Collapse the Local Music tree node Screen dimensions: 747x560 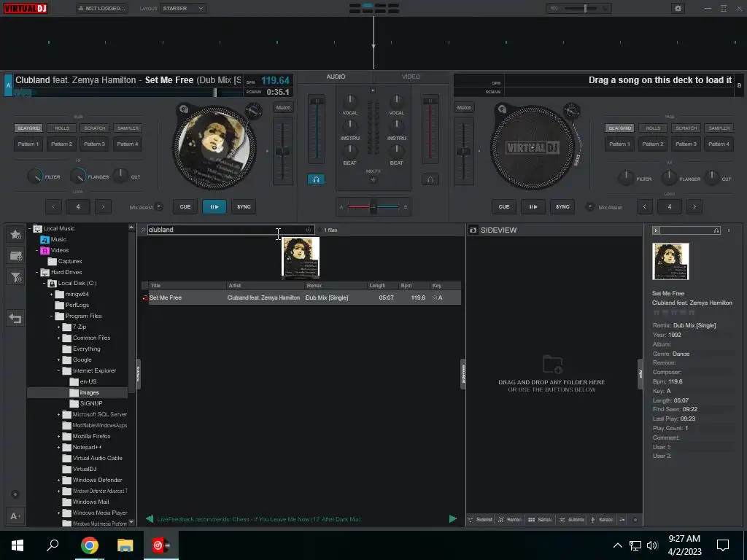(x=29, y=229)
